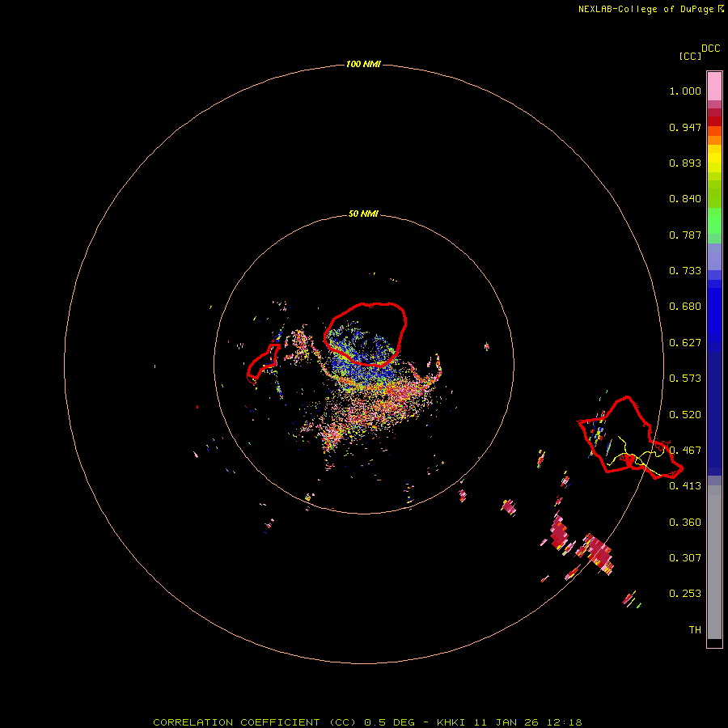Click the 1.000 legend value
Image resolution: width=728 pixels, height=728 pixels.
click(685, 91)
